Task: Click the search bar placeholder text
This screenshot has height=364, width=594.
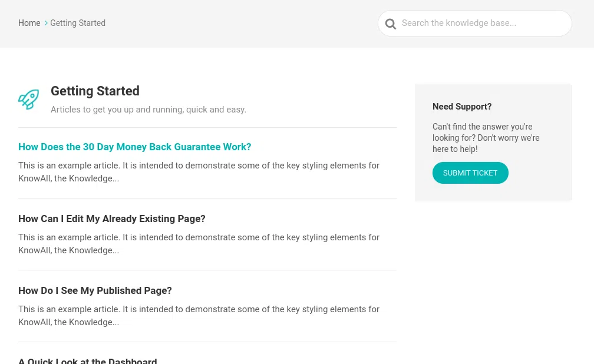Action: click(x=458, y=23)
